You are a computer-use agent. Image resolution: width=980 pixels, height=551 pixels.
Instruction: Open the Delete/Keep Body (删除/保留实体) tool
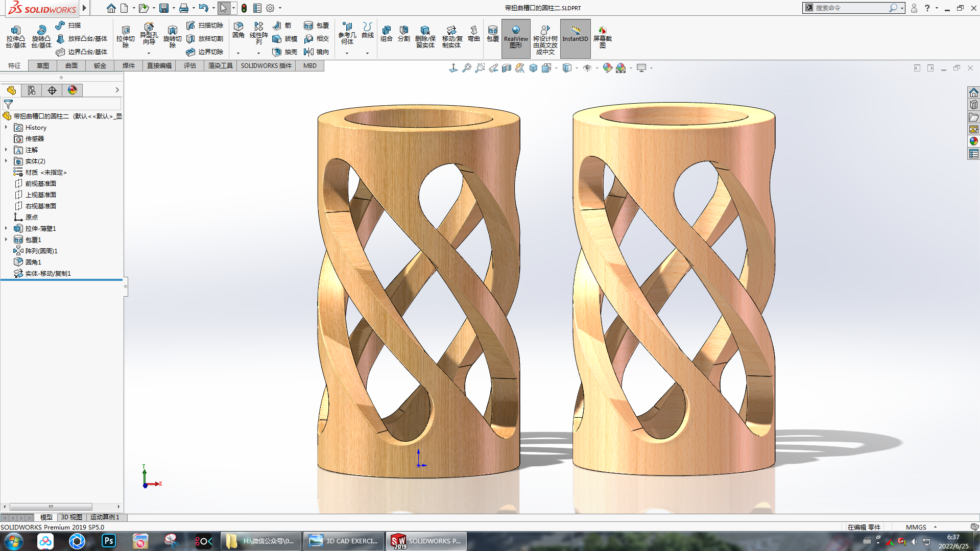[425, 37]
